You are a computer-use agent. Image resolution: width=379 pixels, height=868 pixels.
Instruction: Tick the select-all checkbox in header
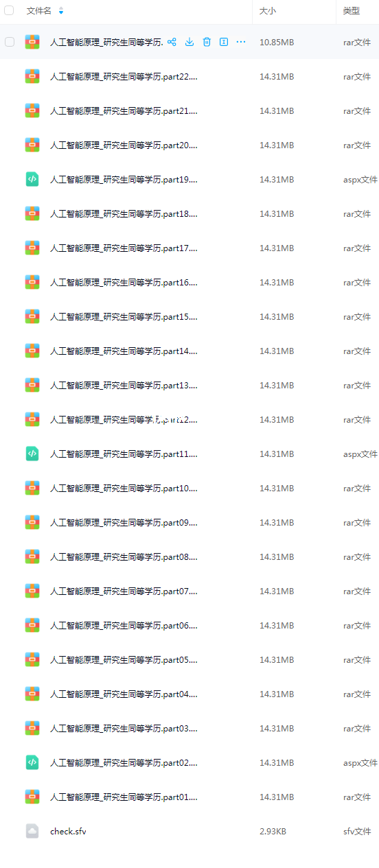click(x=10, y=11)
